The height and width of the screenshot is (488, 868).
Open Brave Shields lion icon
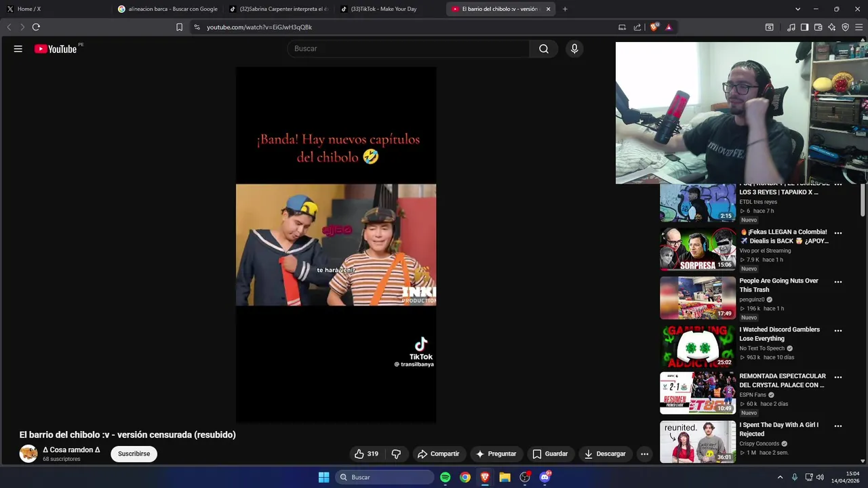click(x=654, y=27)
